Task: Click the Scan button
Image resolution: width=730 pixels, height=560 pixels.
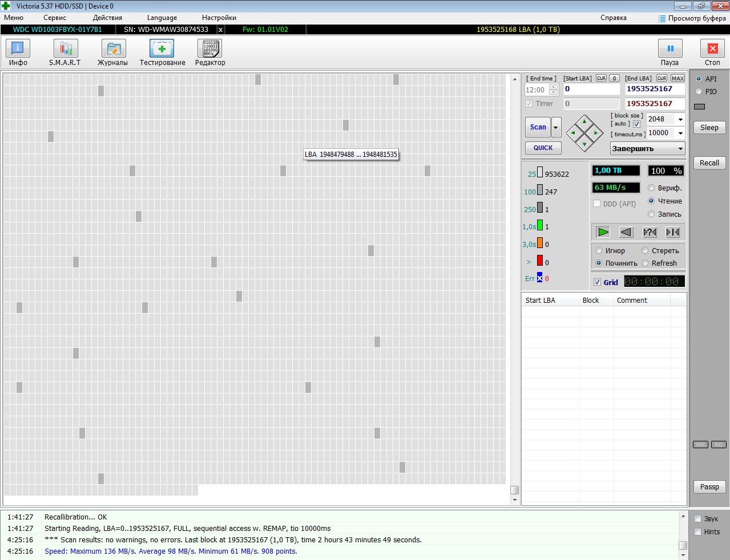Action: pyautogui.click(x=538, y=127)
